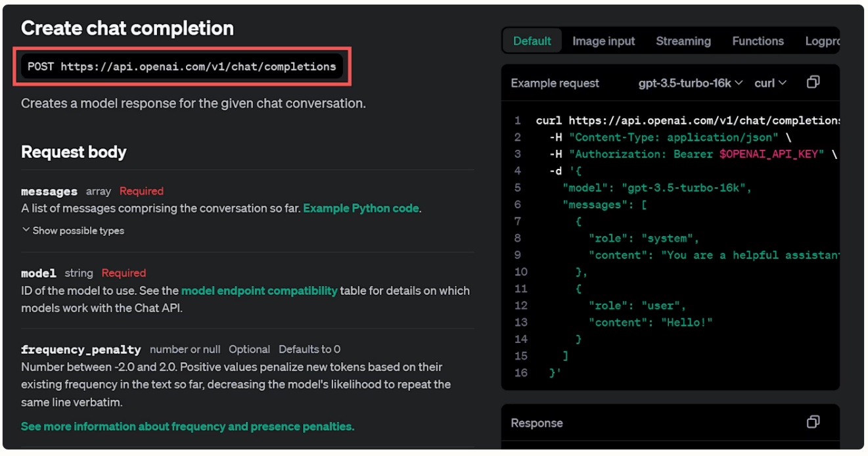Copy the example request code

click(x=813, y=82)
